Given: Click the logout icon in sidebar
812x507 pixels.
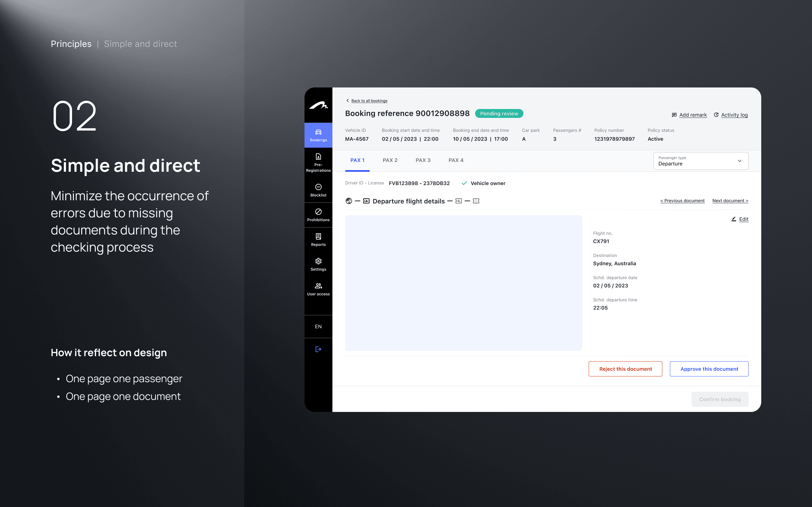Looking at the screenshot, I should coord(318,350).
